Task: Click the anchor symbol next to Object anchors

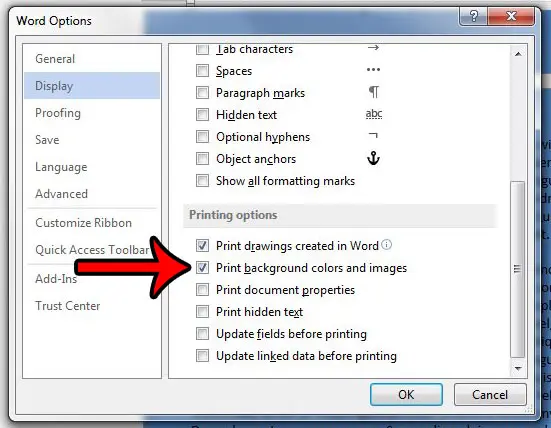Action: 373,158
